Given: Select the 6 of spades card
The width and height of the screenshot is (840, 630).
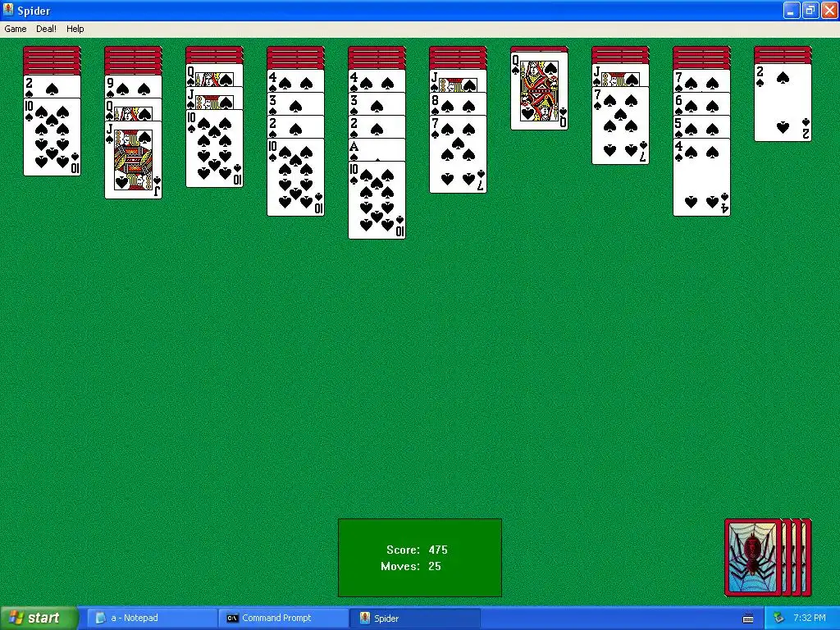Looking at the screenshot, I should point(701,104).
